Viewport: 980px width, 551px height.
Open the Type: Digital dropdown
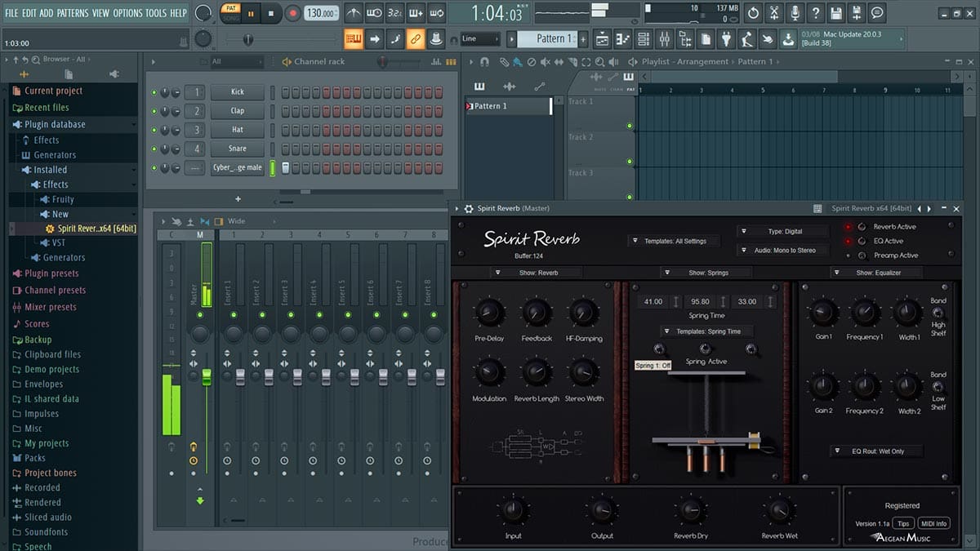pos(782,232)
